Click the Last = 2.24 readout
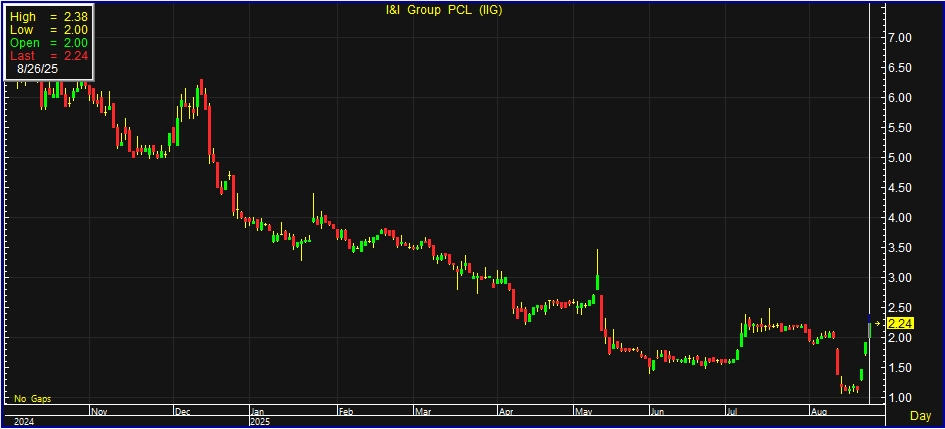The image size is (945, 429). (x=49, y=55)
